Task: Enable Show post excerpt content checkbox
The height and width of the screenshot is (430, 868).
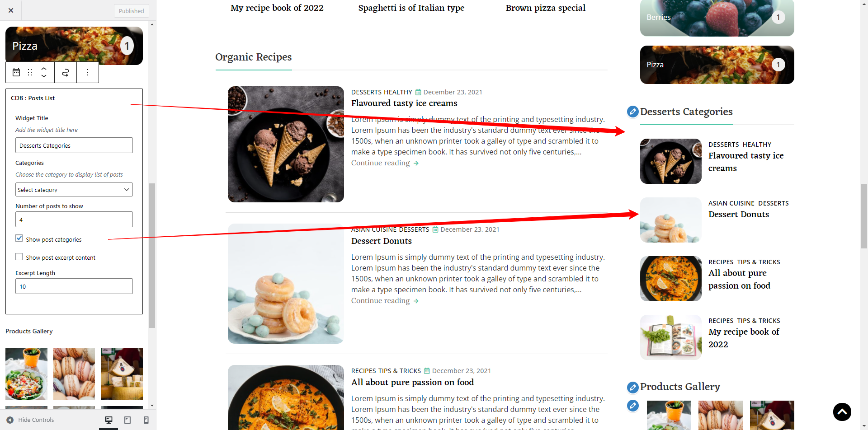Action: [x=19, y=257]
